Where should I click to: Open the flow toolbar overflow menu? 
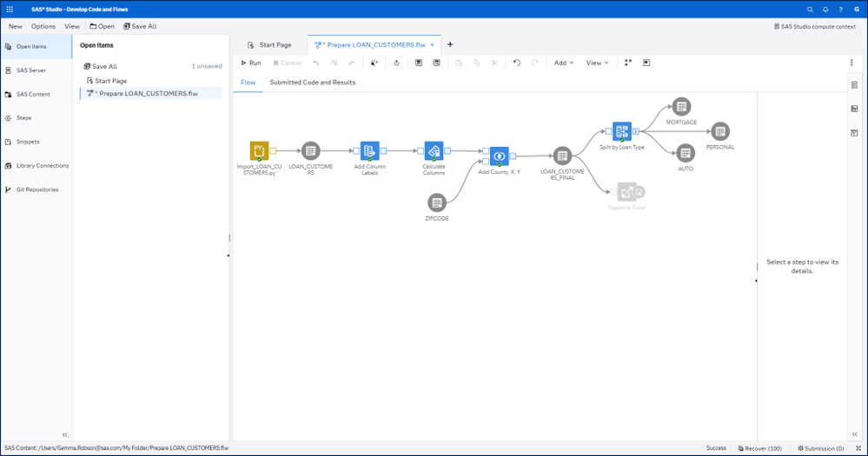851,63
